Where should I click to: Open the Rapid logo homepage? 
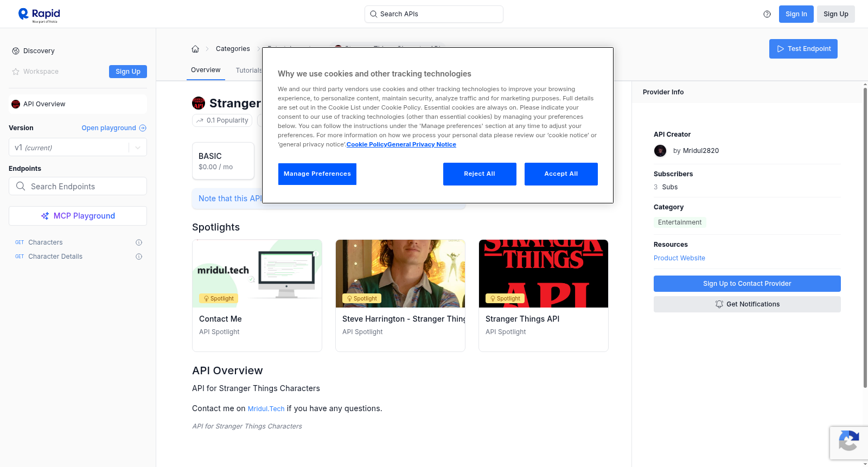click(x=39, y=15)
